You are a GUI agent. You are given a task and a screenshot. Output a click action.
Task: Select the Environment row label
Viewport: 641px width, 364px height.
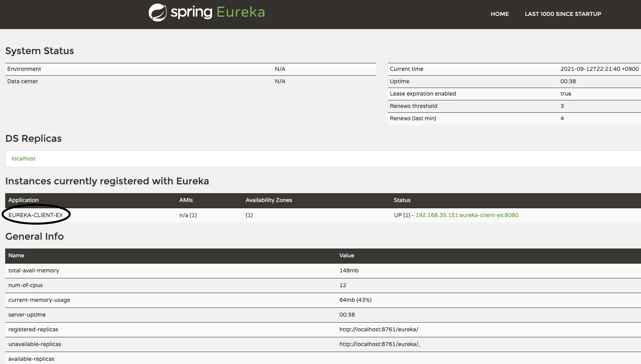click(x=24, y=69)
